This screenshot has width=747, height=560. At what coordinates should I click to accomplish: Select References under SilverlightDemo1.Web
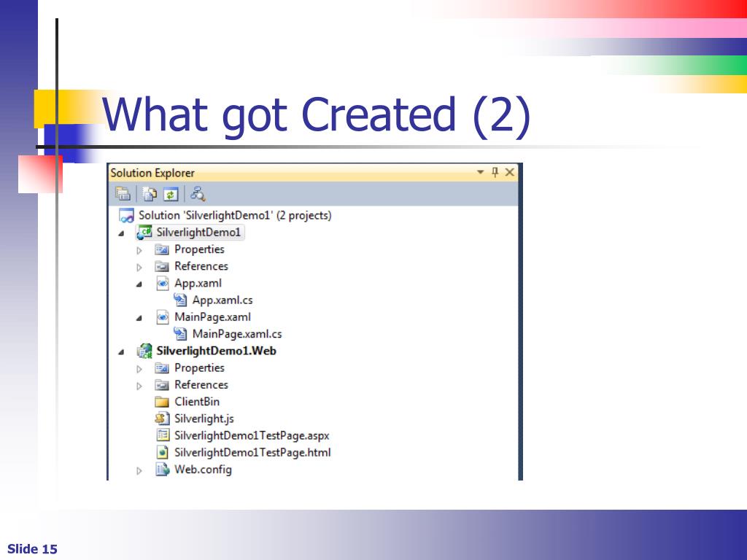[201, 385]
